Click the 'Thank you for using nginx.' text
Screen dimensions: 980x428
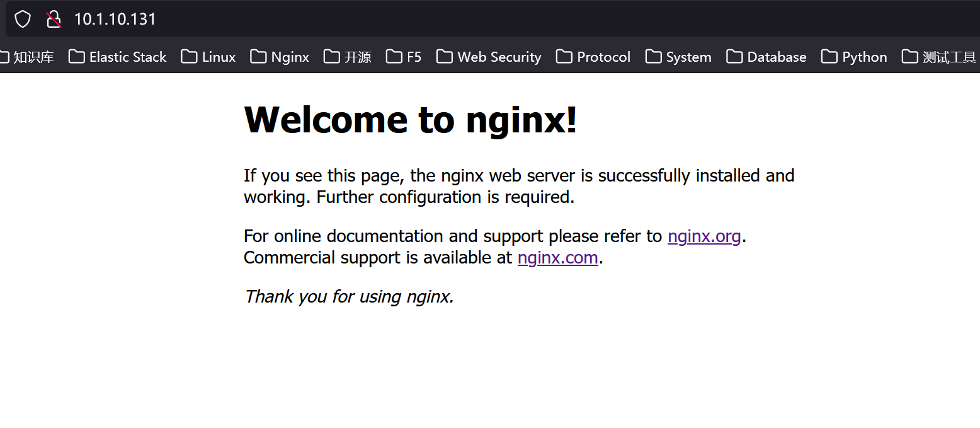coord(349,296)
